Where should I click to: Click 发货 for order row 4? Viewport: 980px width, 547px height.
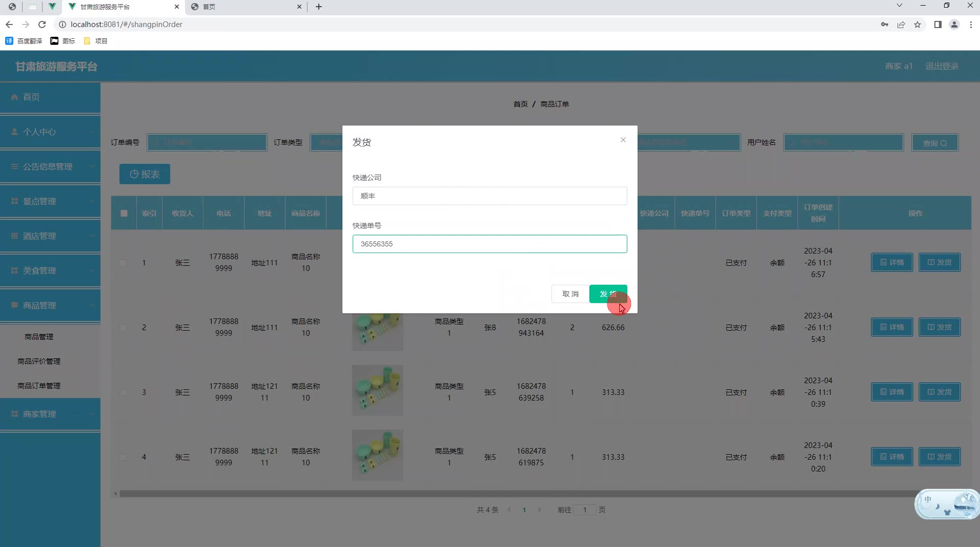[940, 457]
